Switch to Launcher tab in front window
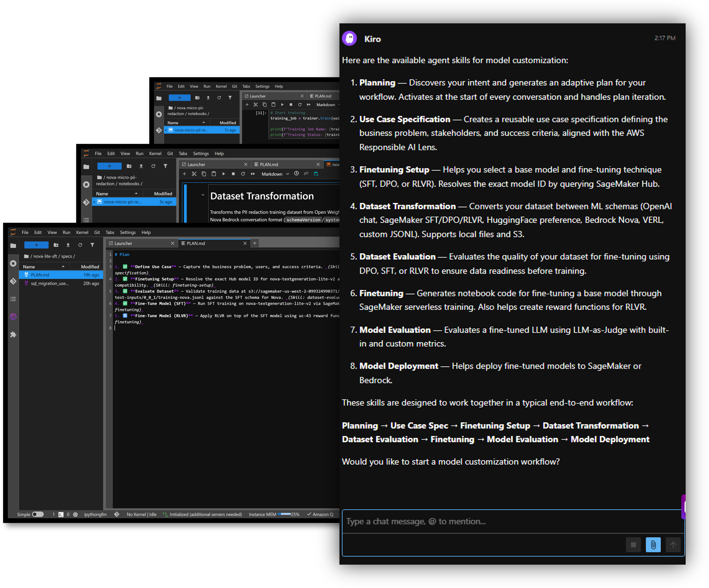Image resolution: width=709 pixels, height=588 pixels. point(141,243)
